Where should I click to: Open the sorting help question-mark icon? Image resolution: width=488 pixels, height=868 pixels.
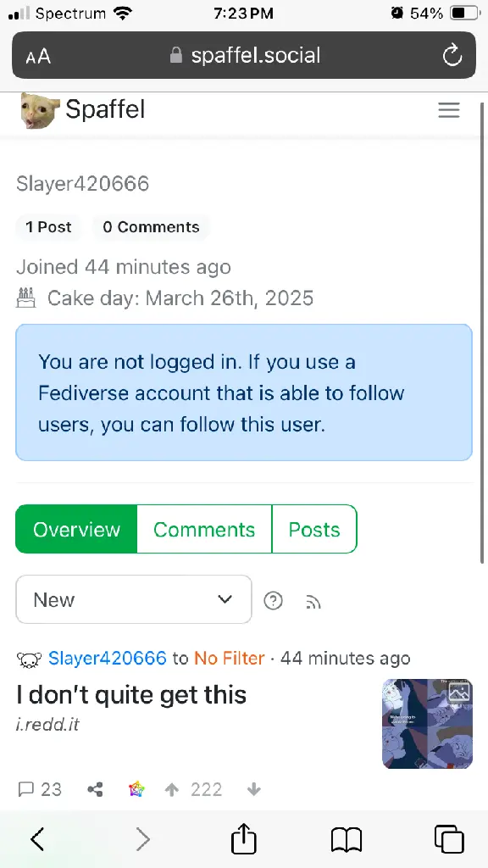[274, 601]
